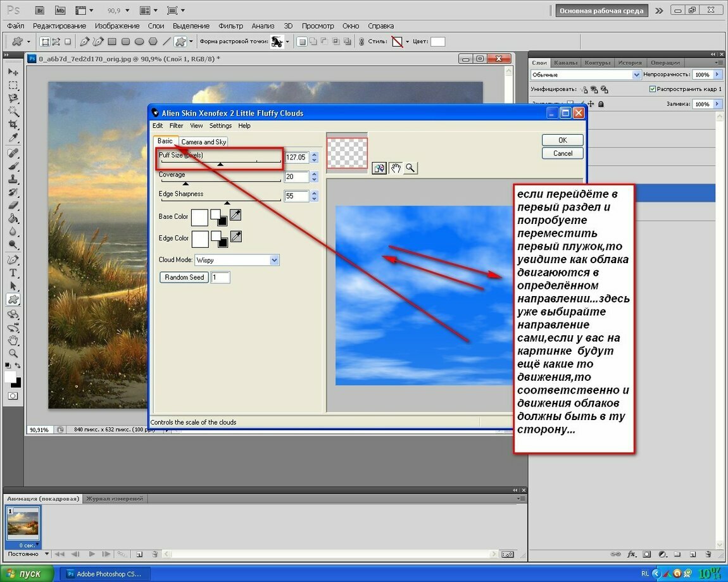This screenshot has height=582, width=728.
Task: Open the Cloud Mode Wispy dropdown
Action: click(x=274, y=260)
